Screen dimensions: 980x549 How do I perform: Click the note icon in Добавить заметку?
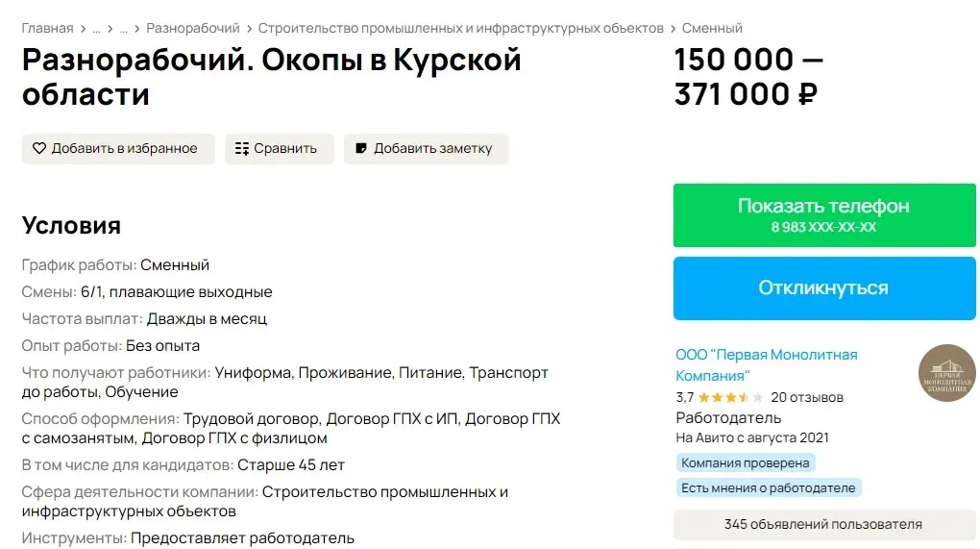361,149
